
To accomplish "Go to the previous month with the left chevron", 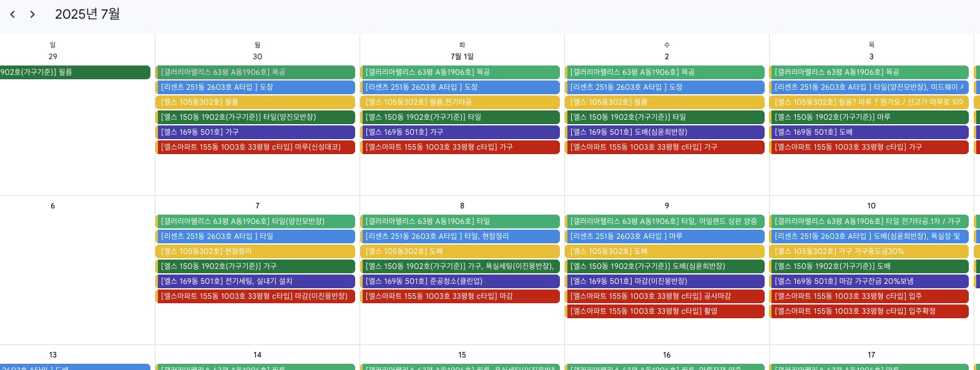I will coord(12,14).
